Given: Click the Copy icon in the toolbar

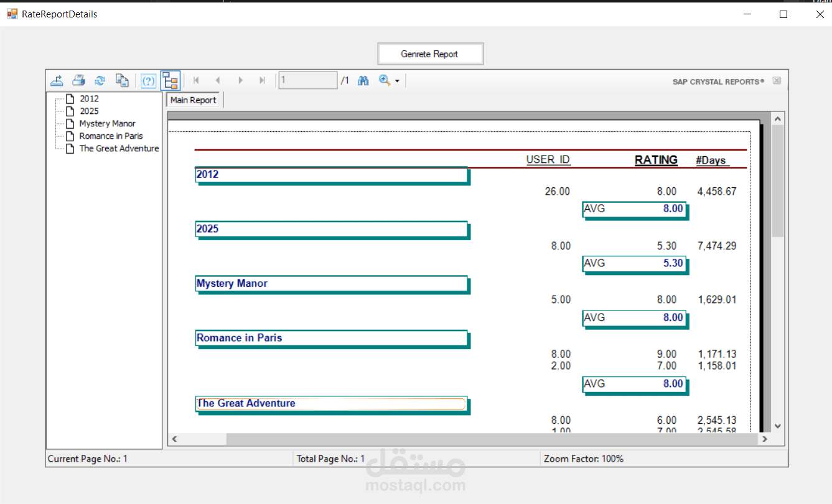Looking at the screenshot, I should tap(122, 80).
